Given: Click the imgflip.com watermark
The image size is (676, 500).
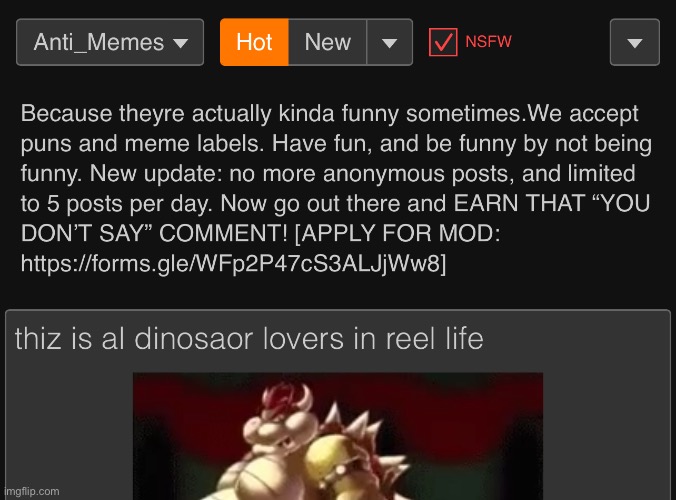Looking at the screenshot, I should point(31,491).
